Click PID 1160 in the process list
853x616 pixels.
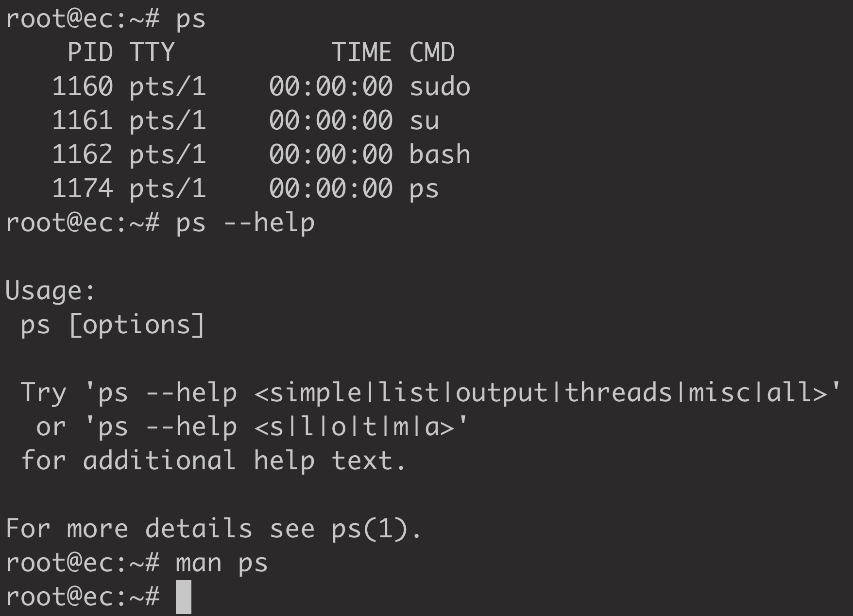point(82,86)
